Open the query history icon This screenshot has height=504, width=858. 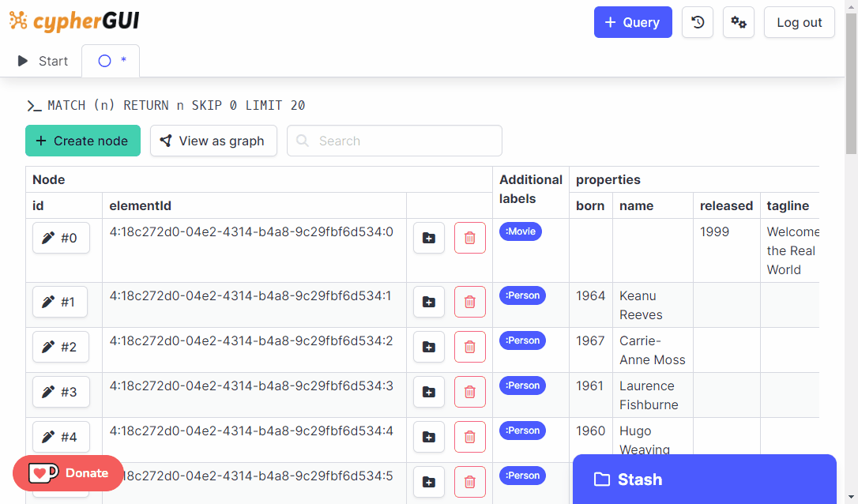(x=697, y=22)
